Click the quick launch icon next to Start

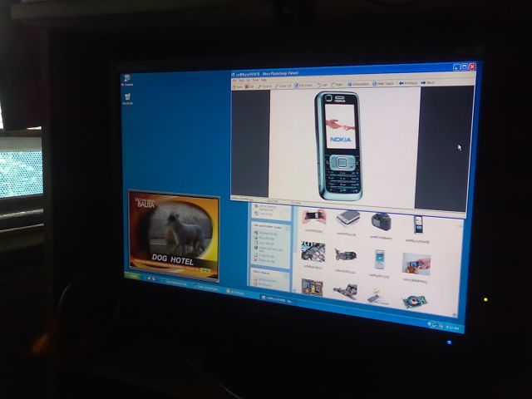tap(149, 279)
